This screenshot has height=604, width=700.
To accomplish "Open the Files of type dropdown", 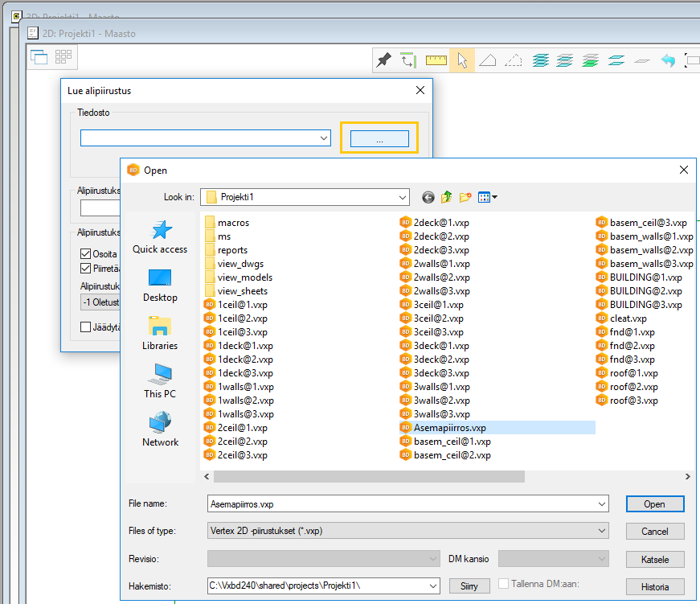I will pyautogui.click(x=601, y=531).
